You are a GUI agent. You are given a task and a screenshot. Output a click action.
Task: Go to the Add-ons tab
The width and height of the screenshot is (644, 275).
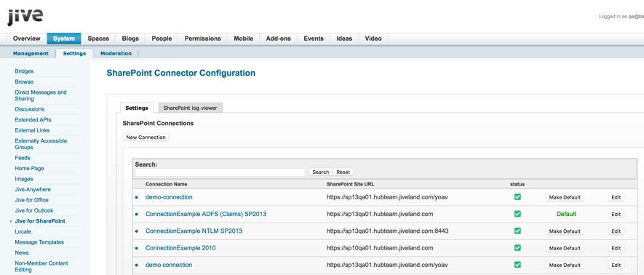pyautogui.click(x=279, y=39)
